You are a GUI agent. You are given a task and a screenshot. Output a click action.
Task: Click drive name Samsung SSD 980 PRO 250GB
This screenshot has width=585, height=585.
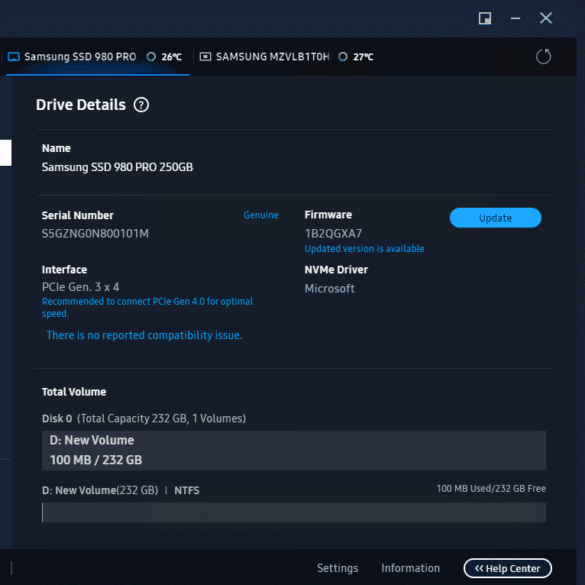point(117,167)
